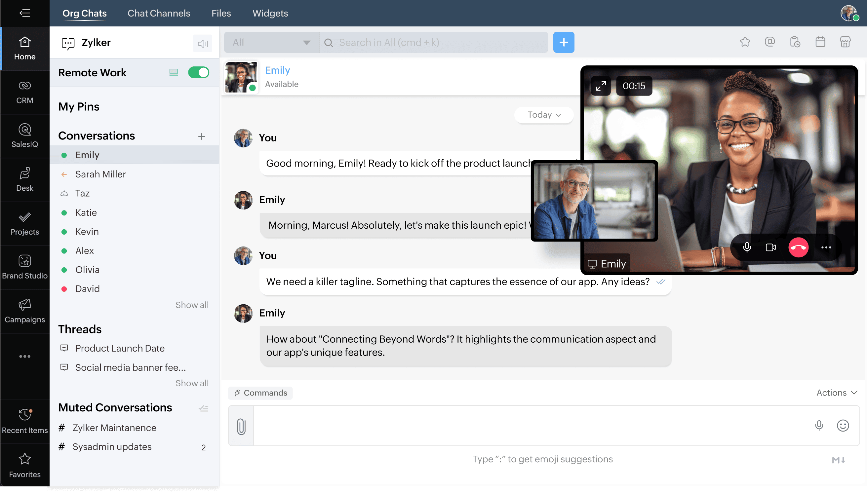
Task: Open calendar icon in top toolbar
Action: [x=820, y=42]
